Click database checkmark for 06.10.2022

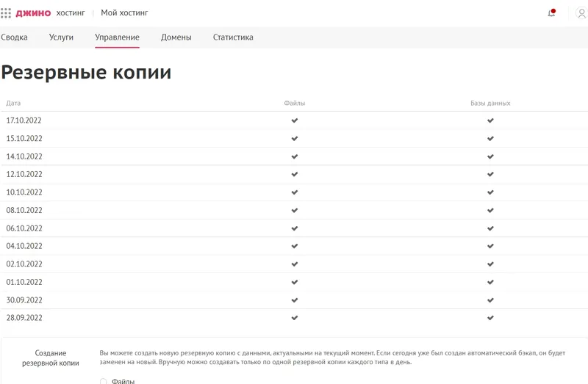click(490, 228)
